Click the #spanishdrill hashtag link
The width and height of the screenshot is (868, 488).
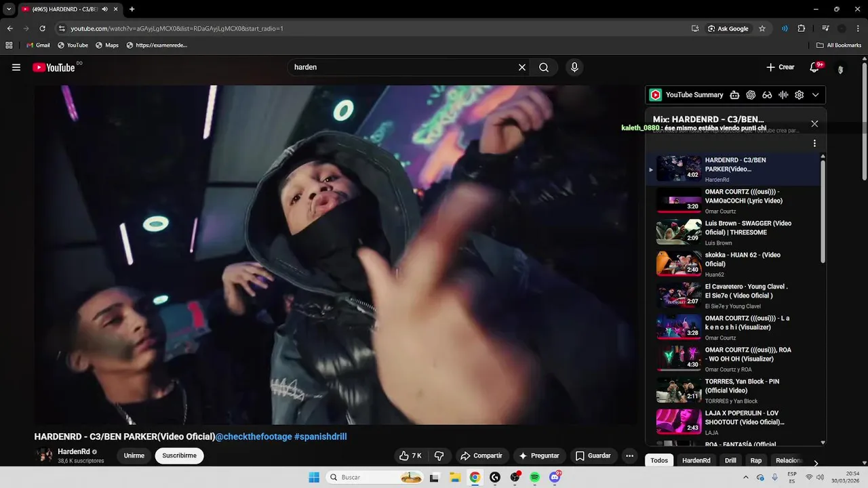[x=320, y=436]
